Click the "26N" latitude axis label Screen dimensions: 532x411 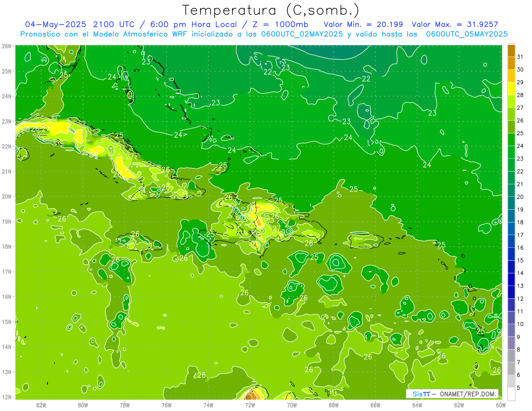pos(7,46)
